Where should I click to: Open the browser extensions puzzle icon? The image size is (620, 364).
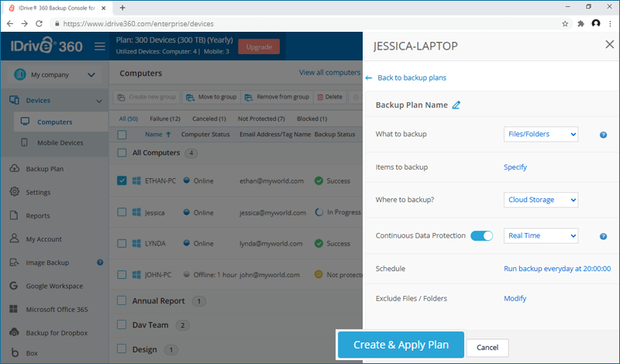pos(580,24)
